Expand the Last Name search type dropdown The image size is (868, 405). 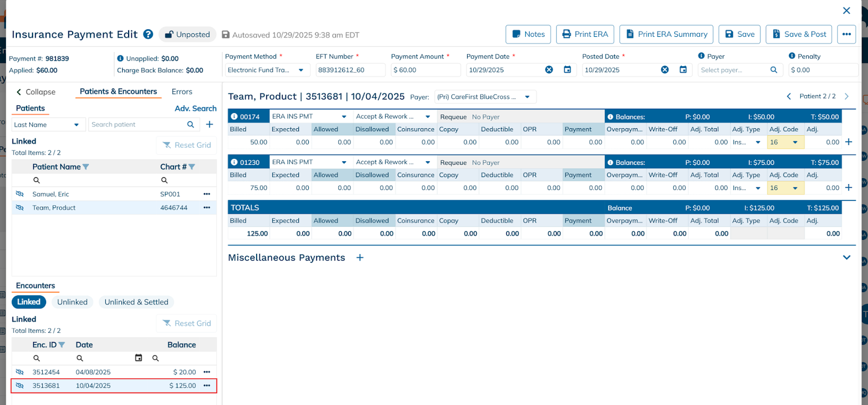pos(76,125)
